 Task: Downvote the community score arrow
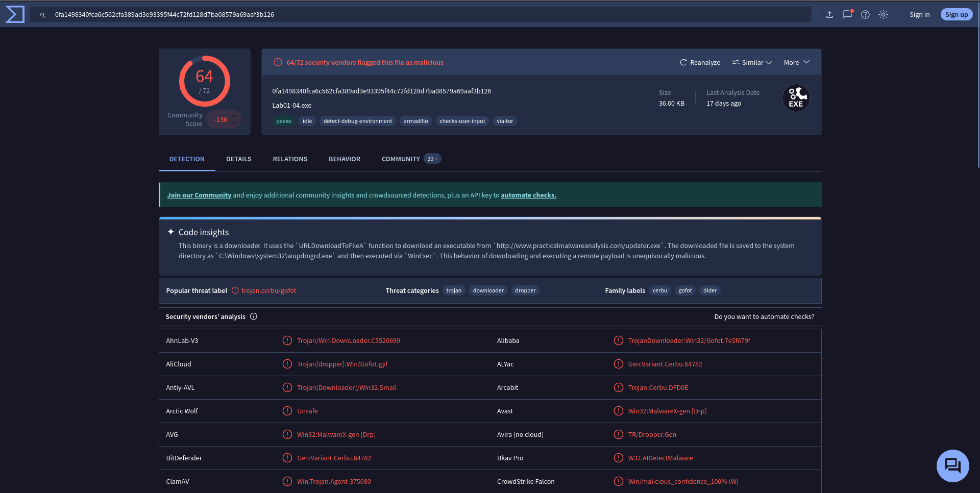[x=234, y=123]
